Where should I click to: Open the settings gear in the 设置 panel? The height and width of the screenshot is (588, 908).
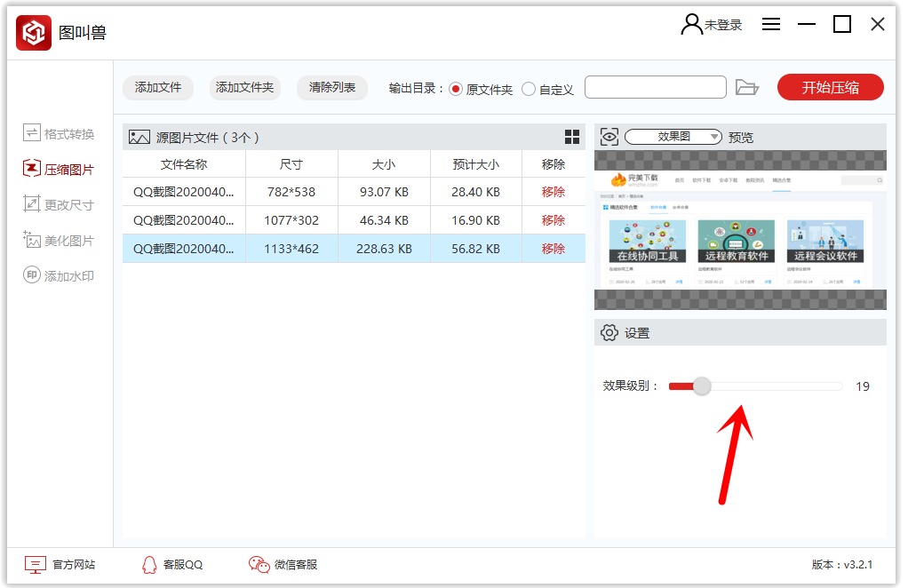[x=610, y=331]
